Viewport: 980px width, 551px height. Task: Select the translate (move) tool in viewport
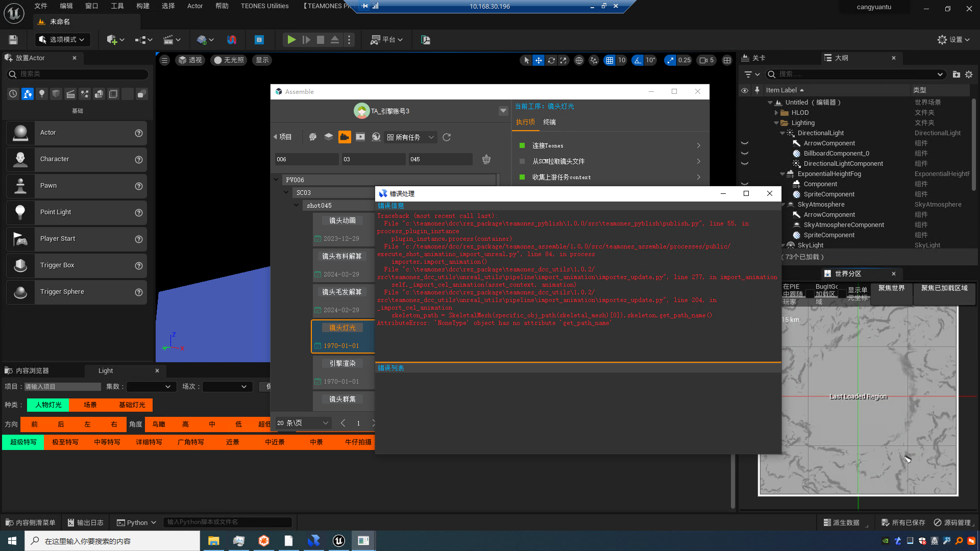(538, 60)
